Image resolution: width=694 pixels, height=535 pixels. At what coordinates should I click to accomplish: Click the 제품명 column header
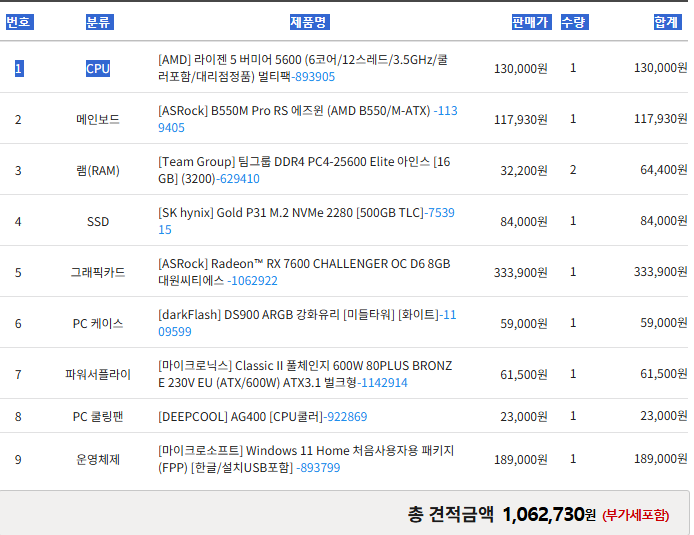[309, 22]
